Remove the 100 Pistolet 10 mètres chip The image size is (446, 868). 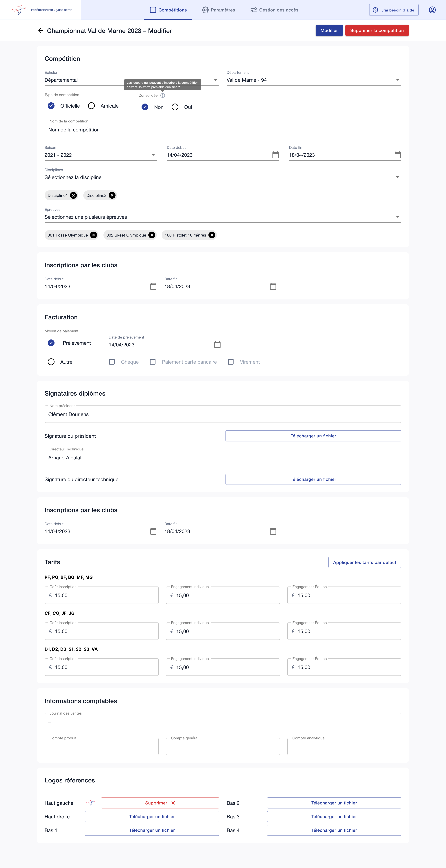[x=212, y=235]
